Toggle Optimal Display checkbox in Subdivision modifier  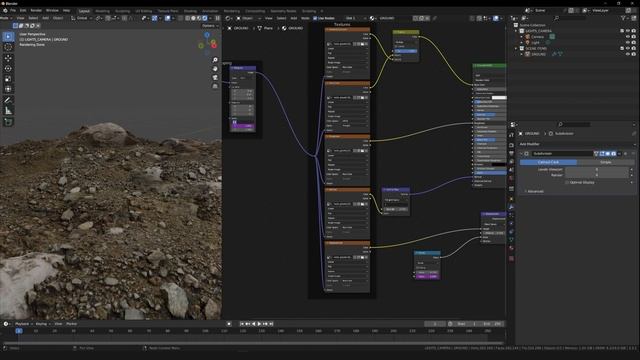567,182
